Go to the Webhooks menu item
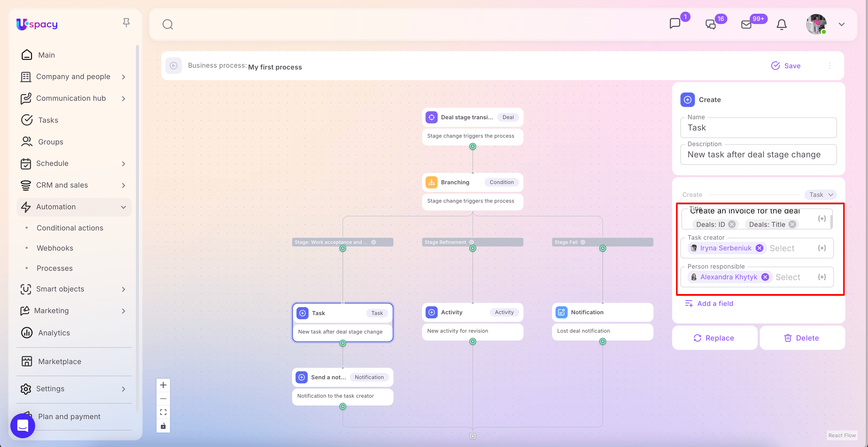868x447 pixels. click(55, 248)
